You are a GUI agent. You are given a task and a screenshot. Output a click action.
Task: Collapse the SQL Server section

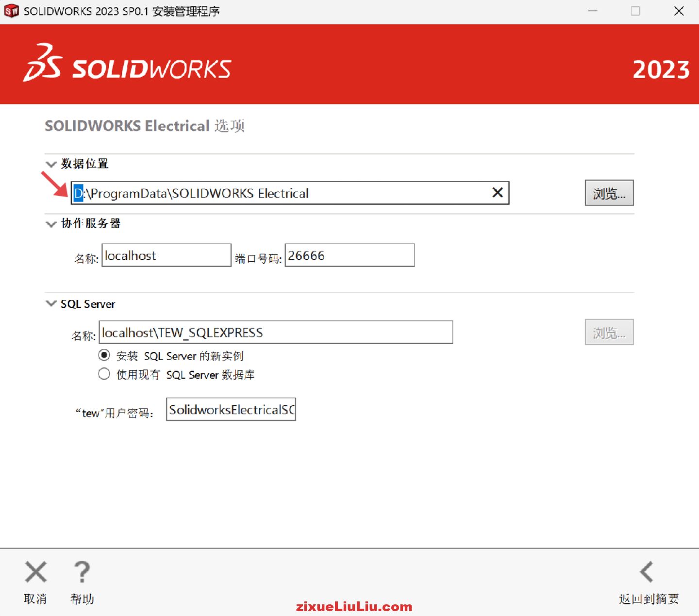(51, 303)
